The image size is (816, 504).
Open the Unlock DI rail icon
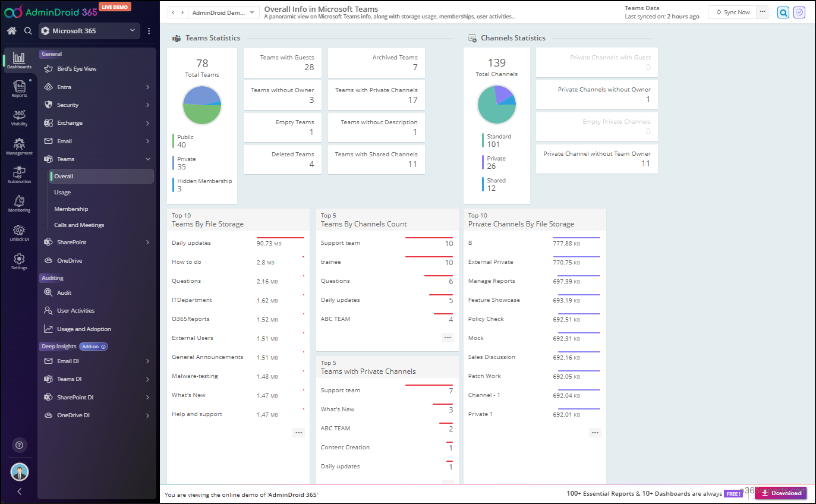point(19,232)
